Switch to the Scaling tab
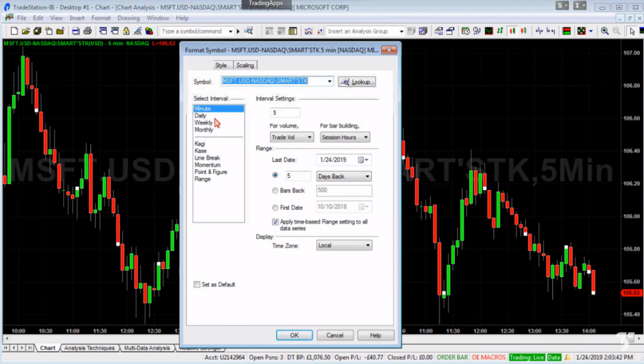The height and width of the screenshot is (364, 644). coord(245,65)
